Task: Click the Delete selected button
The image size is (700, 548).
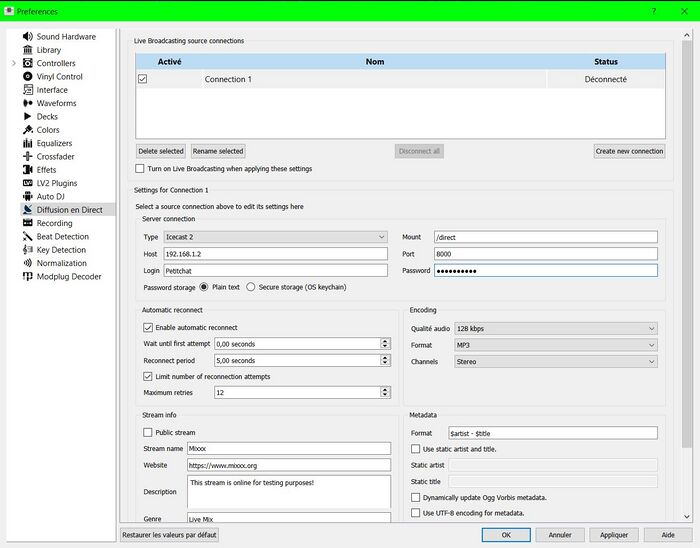Action: coord(161,151)
